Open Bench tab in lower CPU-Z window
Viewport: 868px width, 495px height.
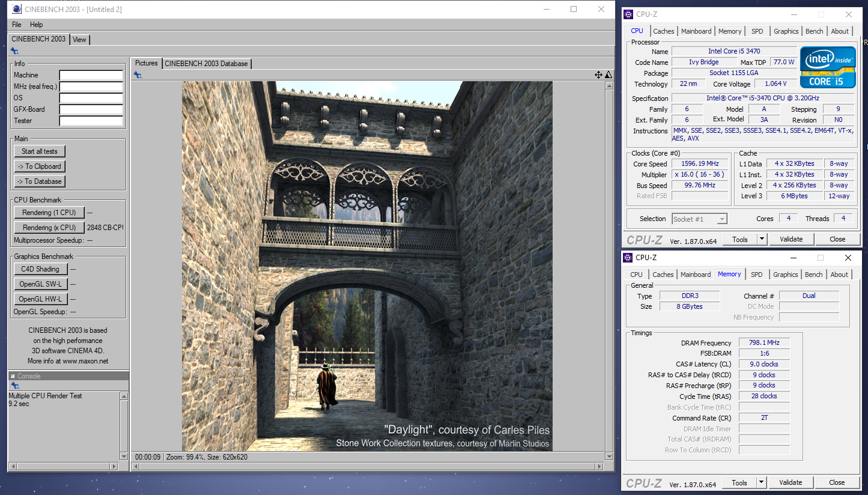(814, 275)
